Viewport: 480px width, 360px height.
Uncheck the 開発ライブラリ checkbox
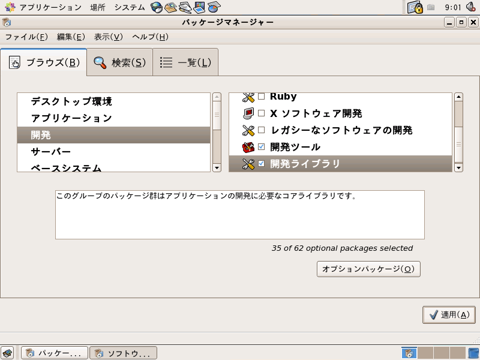(262, 164)
